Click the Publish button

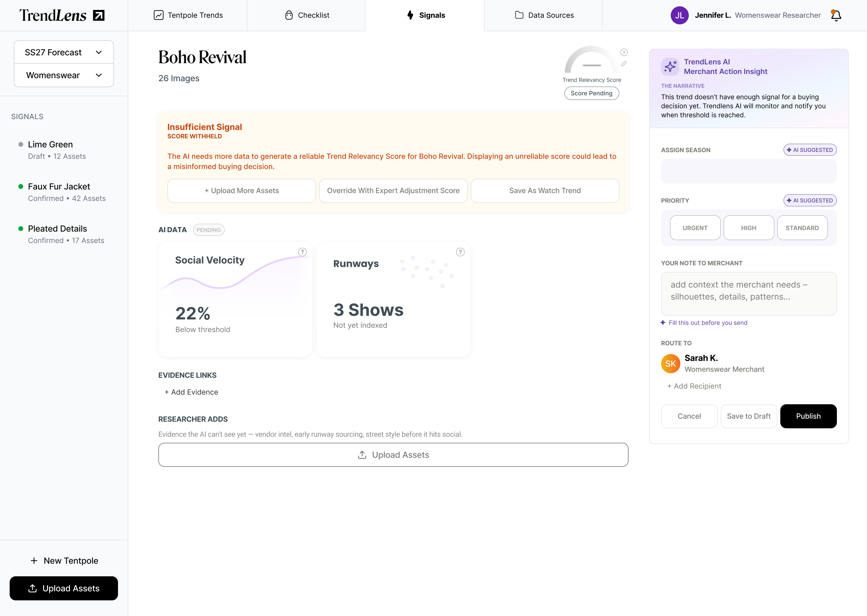(808, 416)
